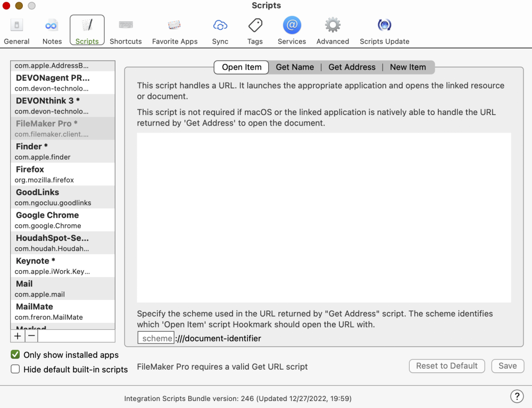Open the Tags preferences pane
The image size is (532, 408).
click(255, 31)
